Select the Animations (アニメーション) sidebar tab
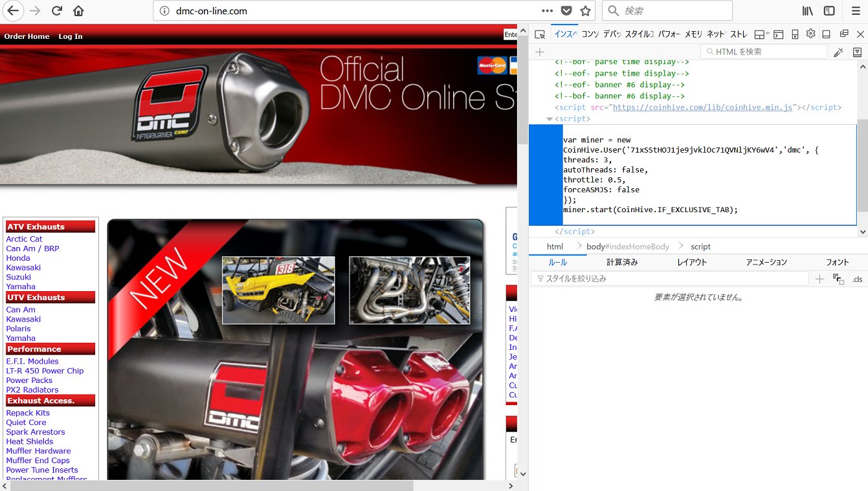This screenshot has height=491, width=868. (766, 262)
